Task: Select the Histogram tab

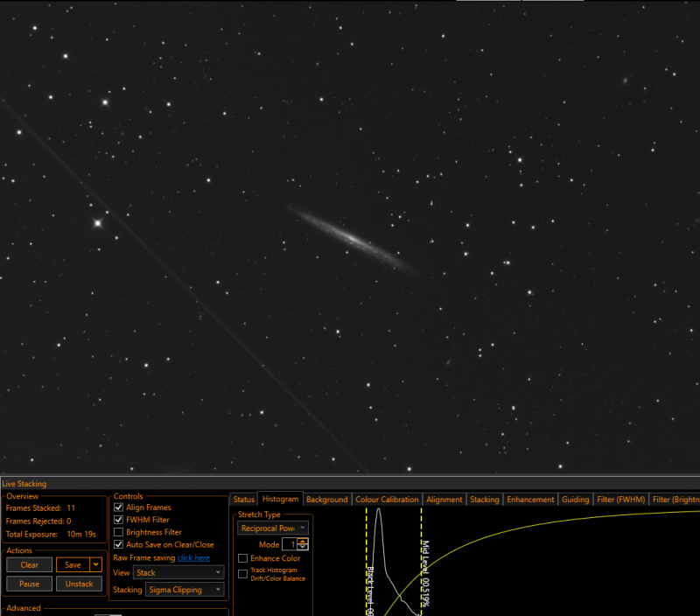Action: pos(280,499)
